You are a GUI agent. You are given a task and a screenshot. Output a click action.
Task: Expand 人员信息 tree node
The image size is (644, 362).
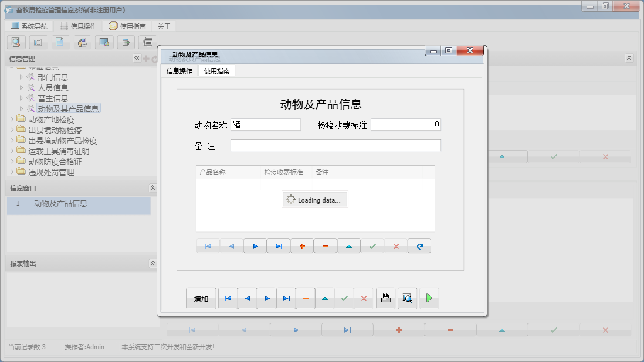[x=21, y=87]
